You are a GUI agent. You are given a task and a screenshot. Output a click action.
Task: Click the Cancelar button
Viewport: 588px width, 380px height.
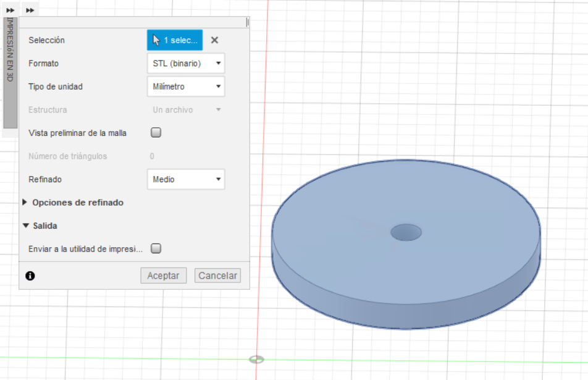(x=217, y=276)
